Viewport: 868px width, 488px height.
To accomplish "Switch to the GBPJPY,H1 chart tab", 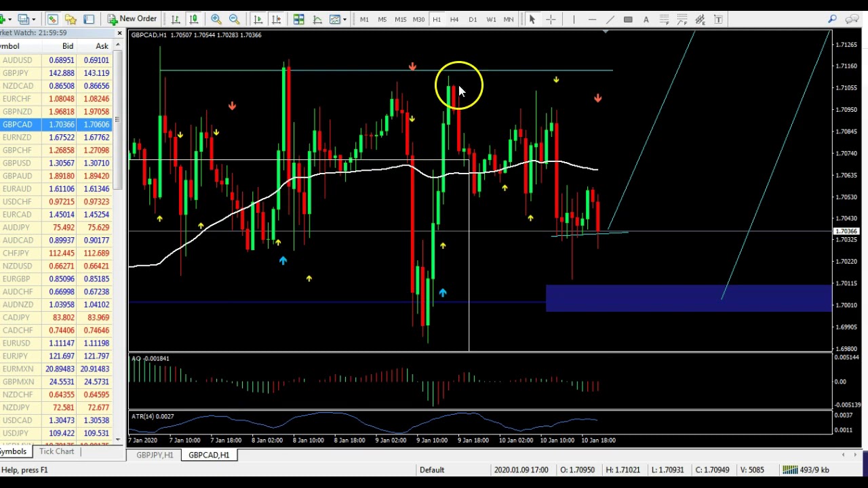I will (155, 455).
